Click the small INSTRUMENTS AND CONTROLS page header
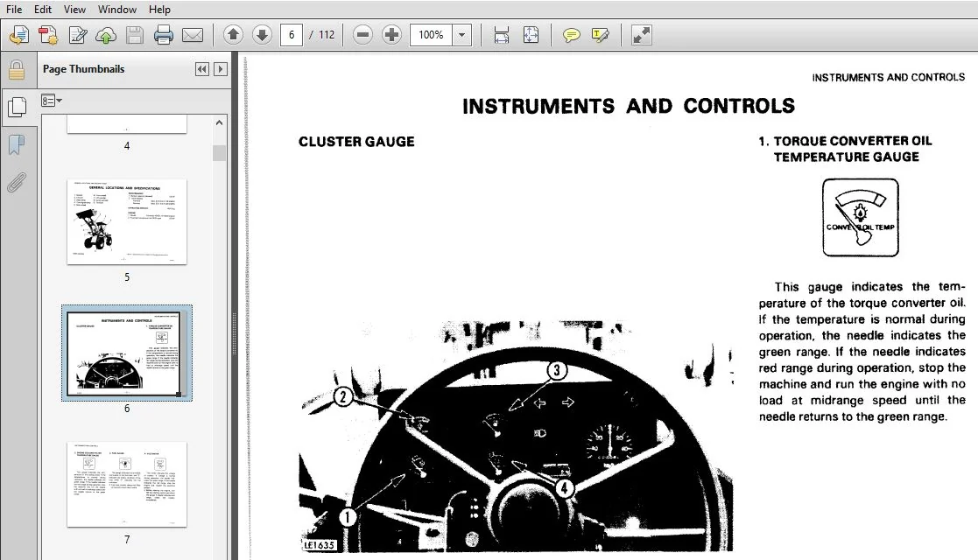Screen dimensions: 978x560 pyautogui.click(x=888, y=77)
